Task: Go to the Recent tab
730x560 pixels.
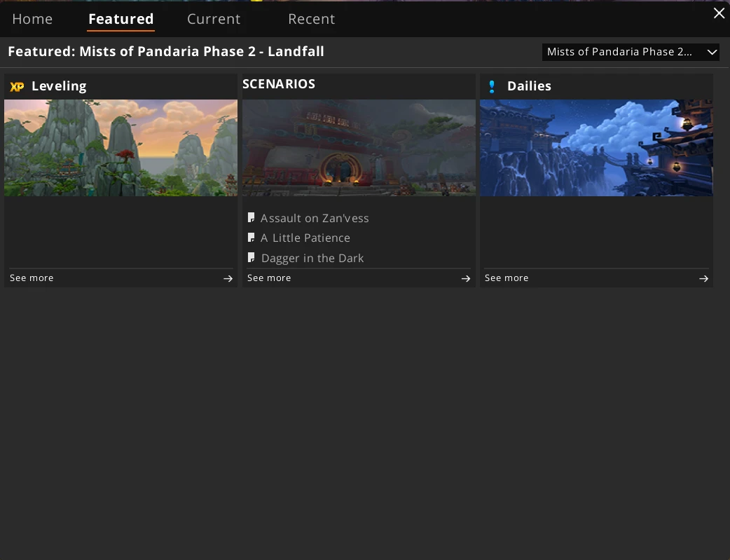Action: [311, 19]
